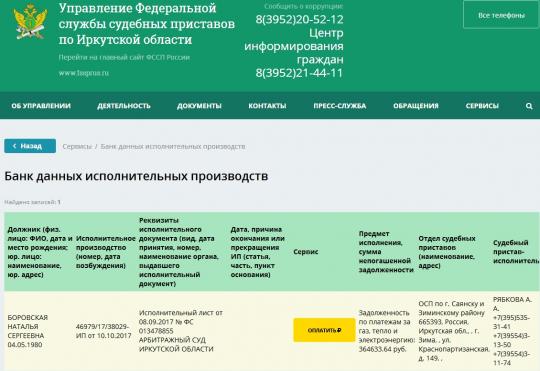Click the Назад back arrow button
The image size is (540, 371).
tap(30, 146)
